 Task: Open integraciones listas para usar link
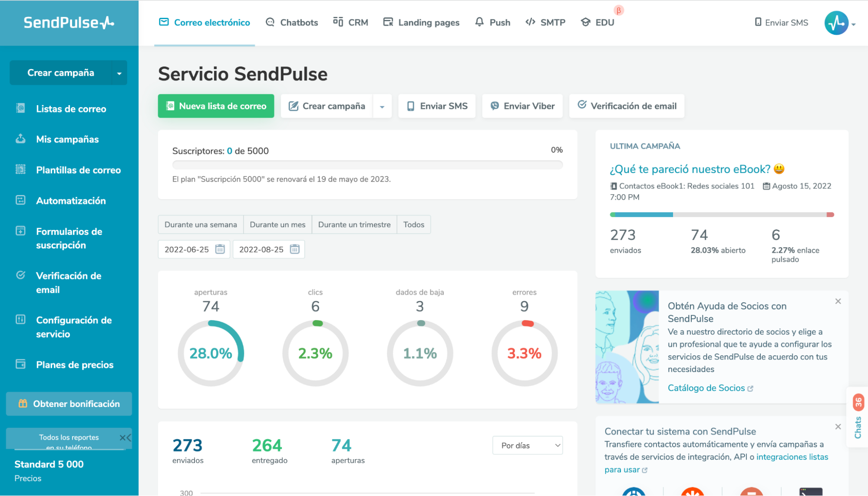click(x=716, y=463)
